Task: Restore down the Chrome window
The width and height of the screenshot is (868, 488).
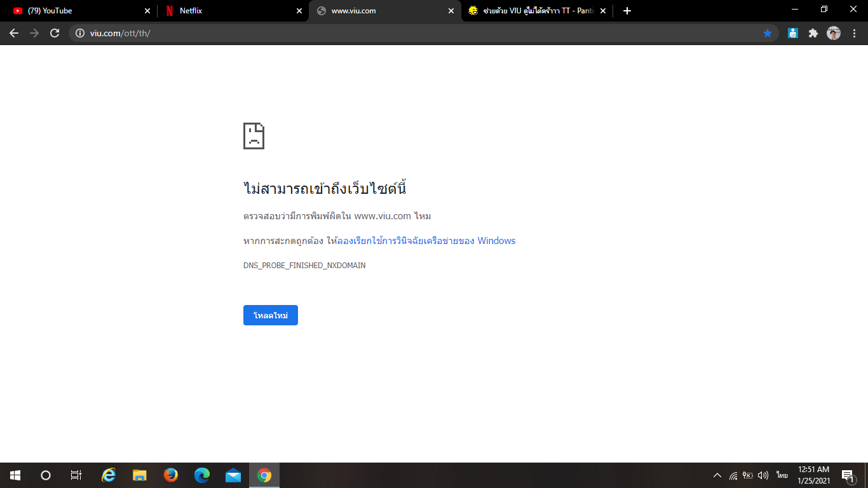Action: [824, 10]
